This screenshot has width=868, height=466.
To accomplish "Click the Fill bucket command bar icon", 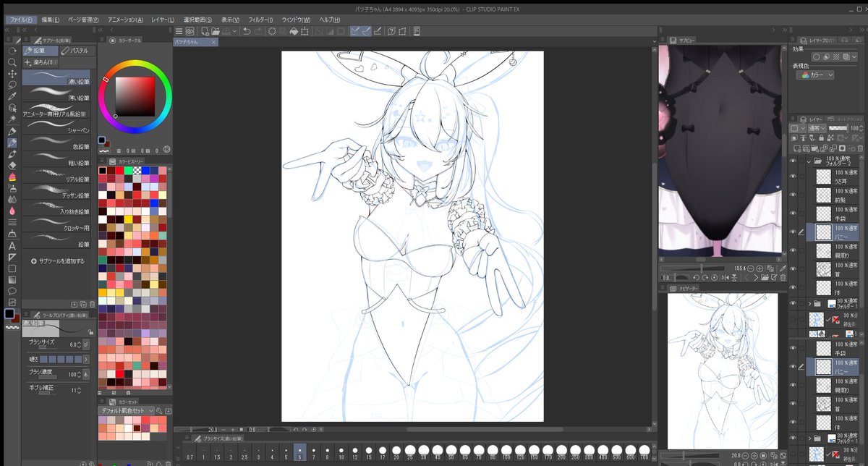I will [x=294, y=32].
